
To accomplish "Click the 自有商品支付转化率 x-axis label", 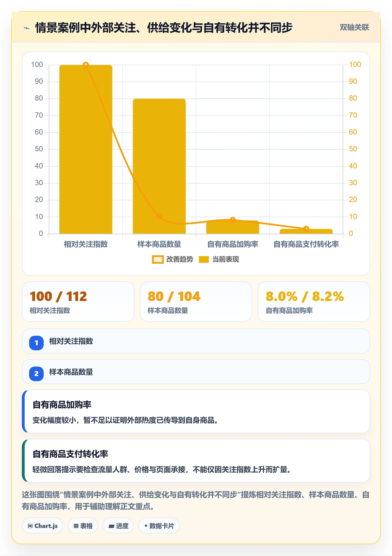I will (306, 244).
